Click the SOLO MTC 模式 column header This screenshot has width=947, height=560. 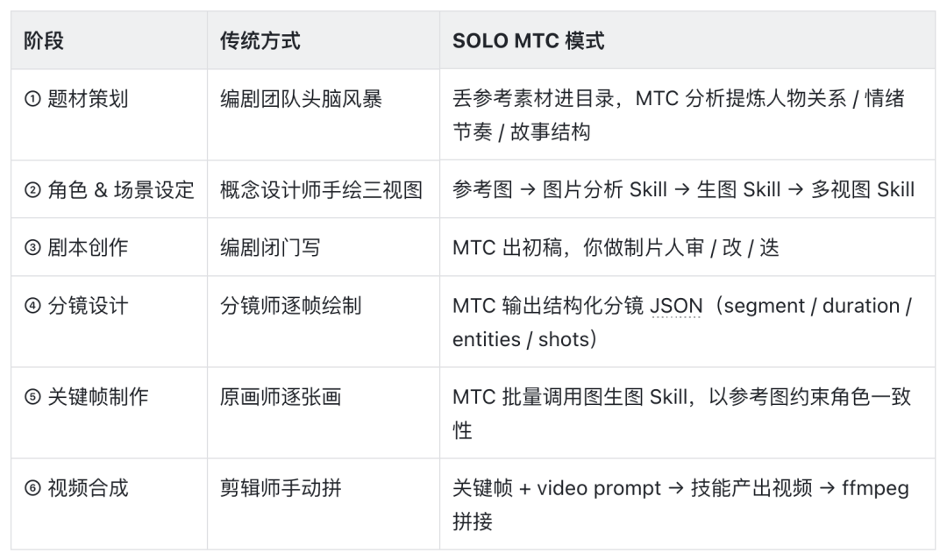click(x=528, y=40)
